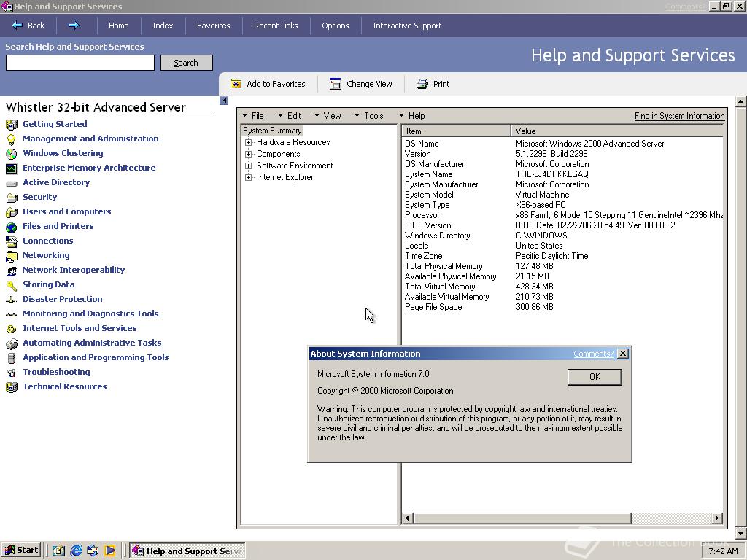The width and height of the screenshot is (747, 560).
Task: Click the Add to Favorites star icon
Action: click(236, 84)
